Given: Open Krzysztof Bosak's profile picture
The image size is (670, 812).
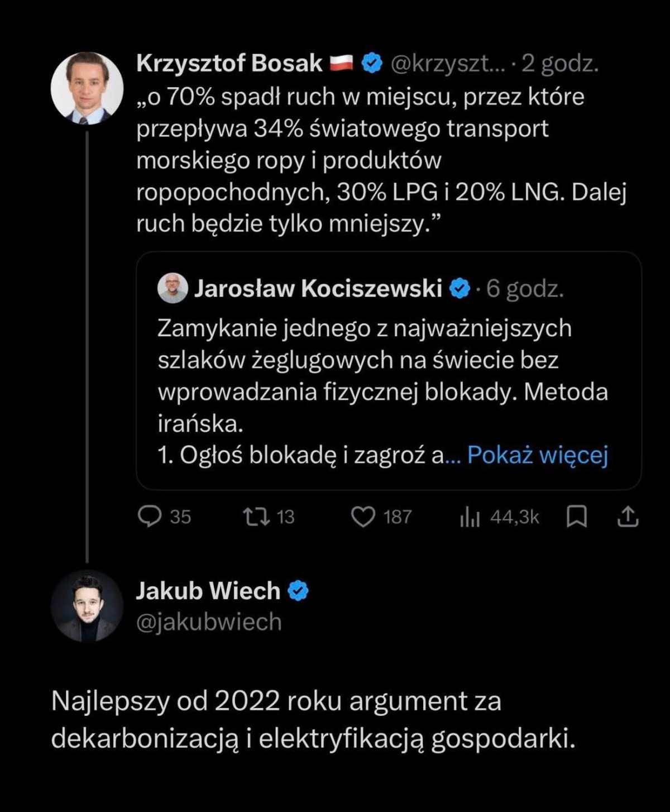Looking at the screenshot, I should coord(87,88).
